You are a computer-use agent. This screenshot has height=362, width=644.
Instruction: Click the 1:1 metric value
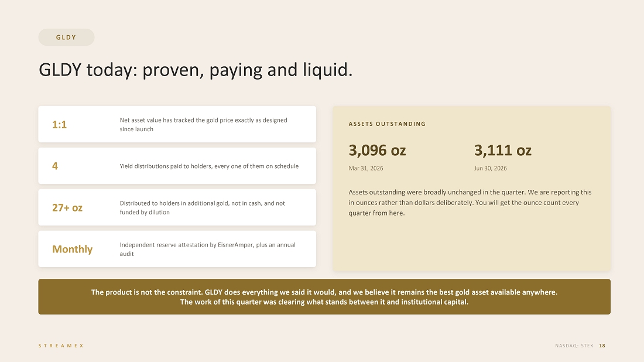click(x=60, y=125)
